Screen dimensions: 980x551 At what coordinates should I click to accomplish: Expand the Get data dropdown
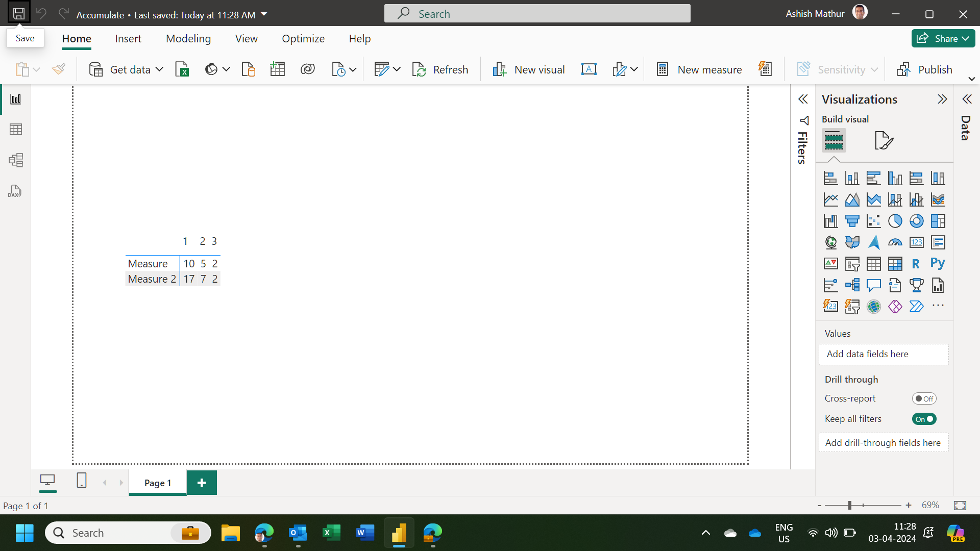[x=159, y=69]
